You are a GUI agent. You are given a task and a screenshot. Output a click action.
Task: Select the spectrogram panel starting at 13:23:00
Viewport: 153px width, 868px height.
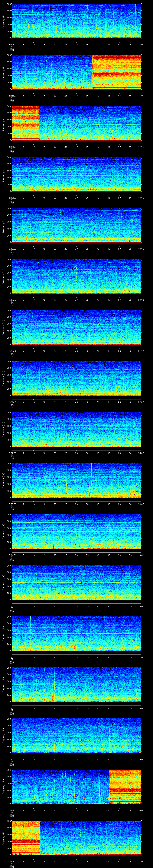click(x=76, y=481)
